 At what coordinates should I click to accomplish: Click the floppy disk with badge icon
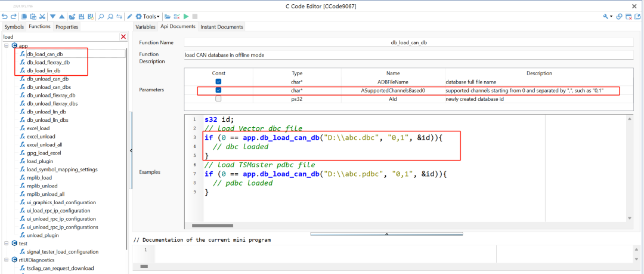pos(90,17)
